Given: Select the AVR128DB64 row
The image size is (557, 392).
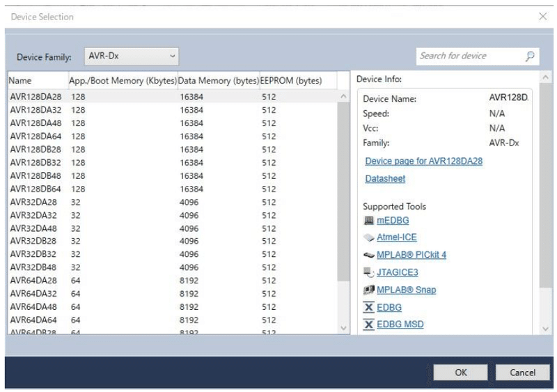Looking at the screenshot, I should click(173, 189).
